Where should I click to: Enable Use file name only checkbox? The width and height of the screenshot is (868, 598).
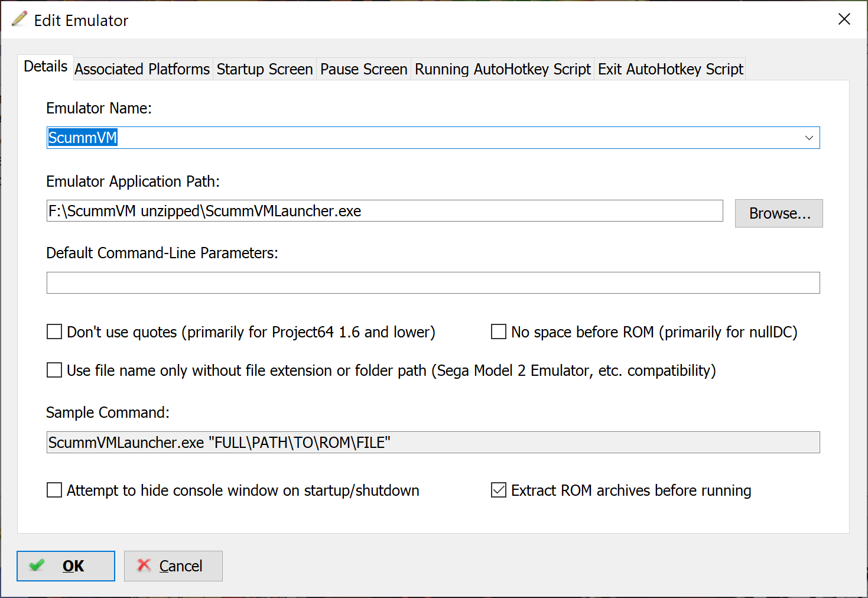pyautogui.click(x=54, y=370)
